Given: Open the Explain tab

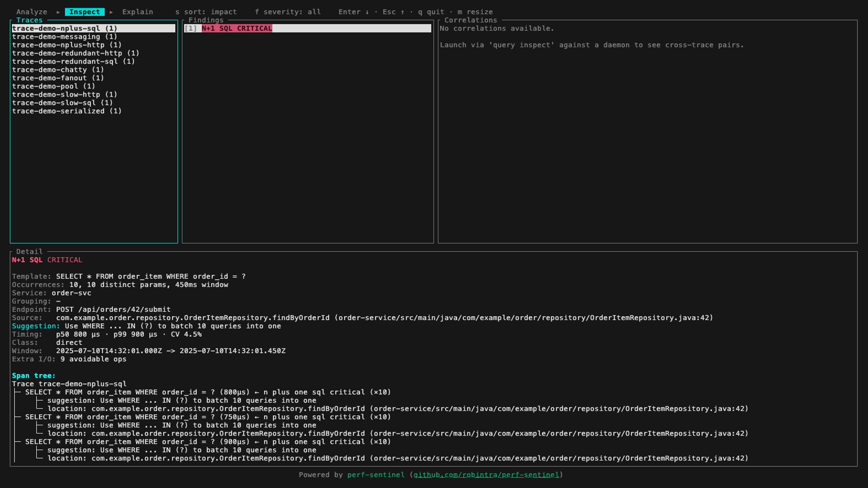Looking at the screenshot, I should [x=137, y=12].
